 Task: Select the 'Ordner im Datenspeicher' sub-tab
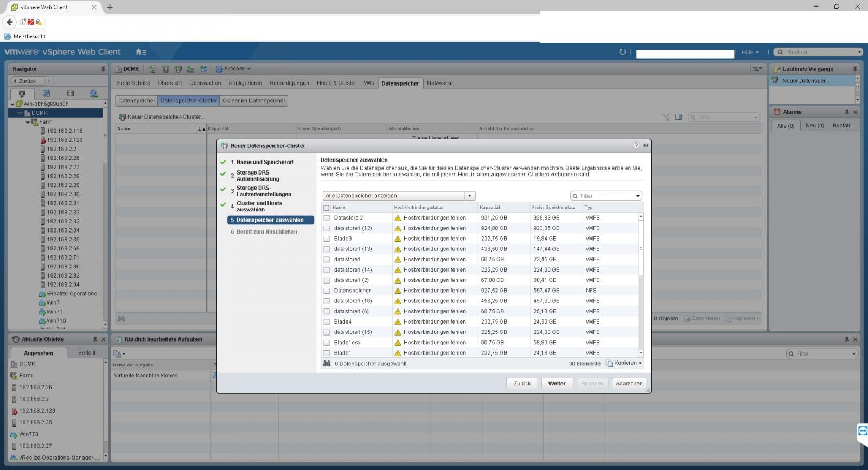tap(253, 101)
